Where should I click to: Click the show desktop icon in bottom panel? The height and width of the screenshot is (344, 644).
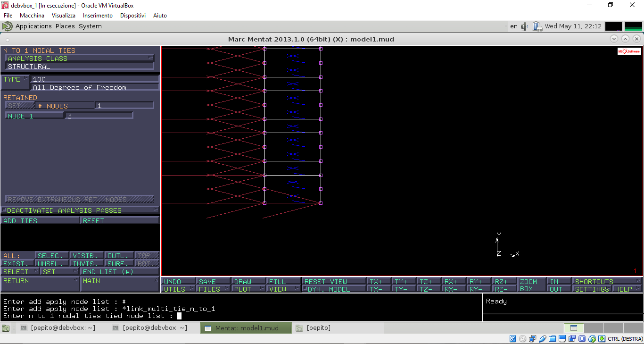(6, 328)
